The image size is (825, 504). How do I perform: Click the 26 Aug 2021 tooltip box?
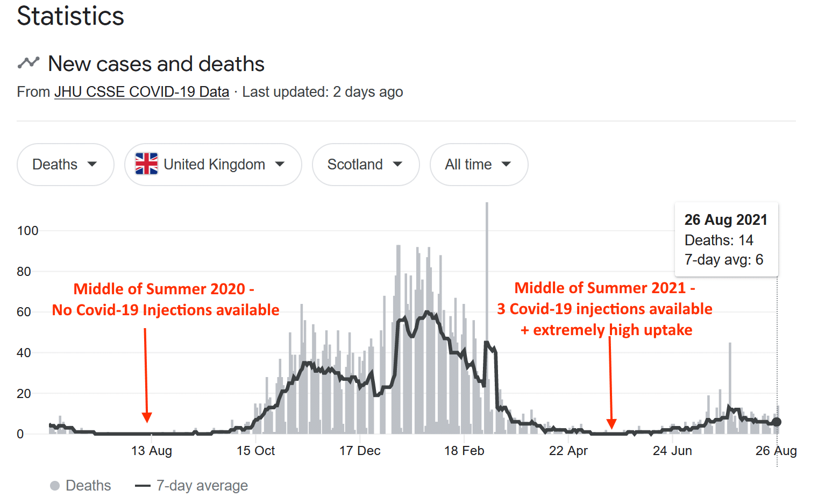[726, 239]
